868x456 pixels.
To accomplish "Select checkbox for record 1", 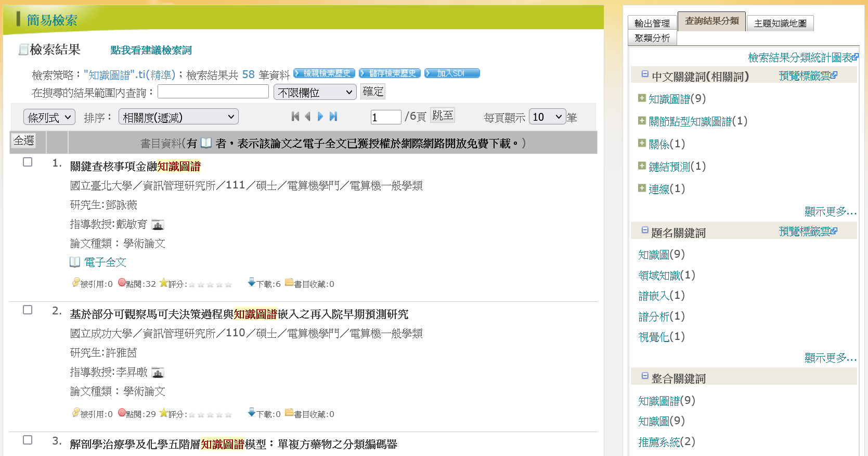I will pyautogui.click(x=28, y=162).
